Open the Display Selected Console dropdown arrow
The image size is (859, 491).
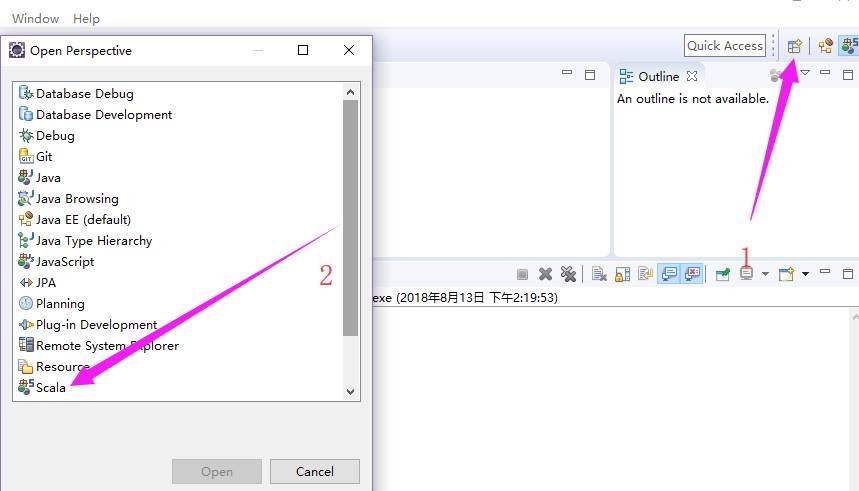(x=765, y=274)
